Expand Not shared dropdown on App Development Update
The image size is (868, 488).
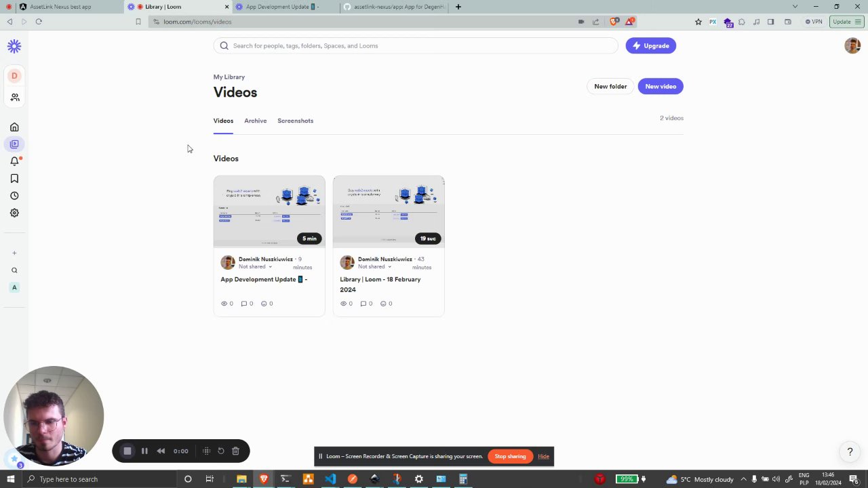[255, 267]
